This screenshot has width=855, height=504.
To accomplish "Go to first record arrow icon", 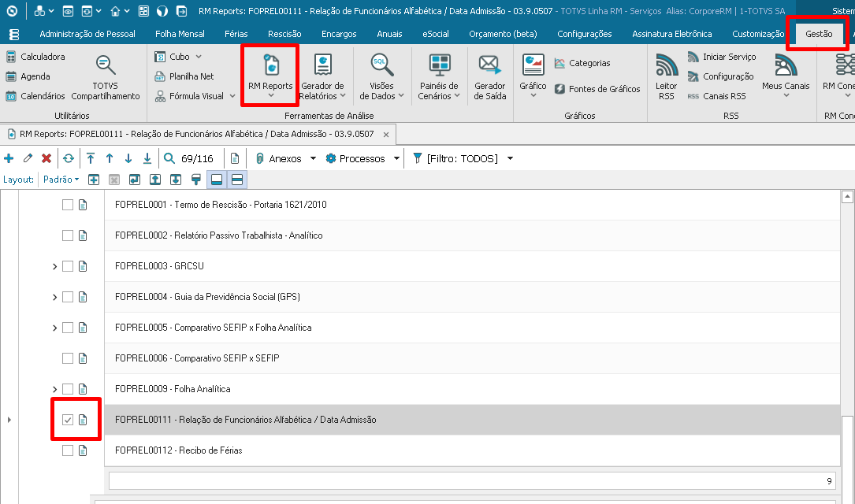I will [x=91, y=158].
